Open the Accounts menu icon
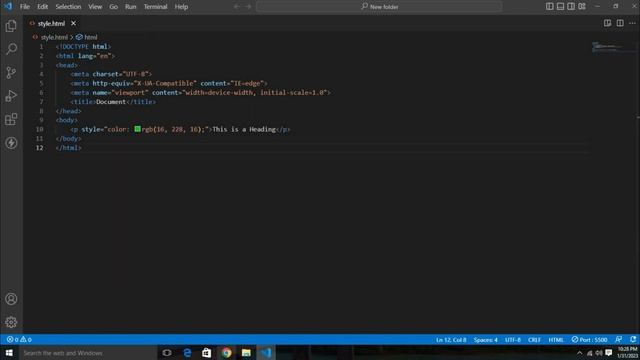This screenshot has width=640, height=360. pyautogui.click(x=11, y=299)
